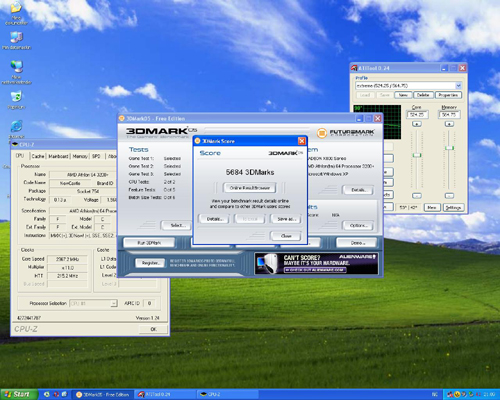The image size is (500, 400).
Task: Click the Core clock input field
Action: [x=417, y=115]
